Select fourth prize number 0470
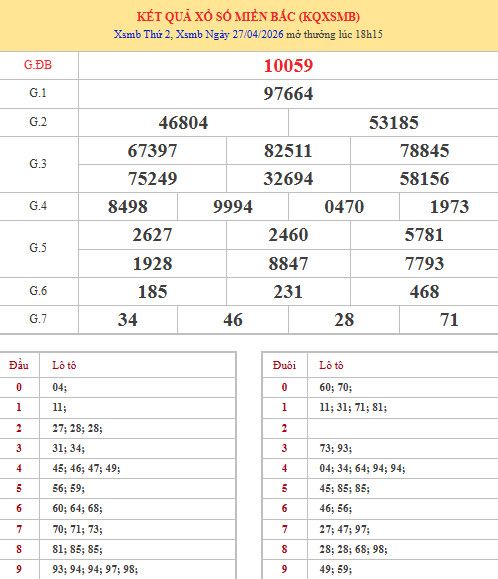The image size is (498, 579). [344, 207]
